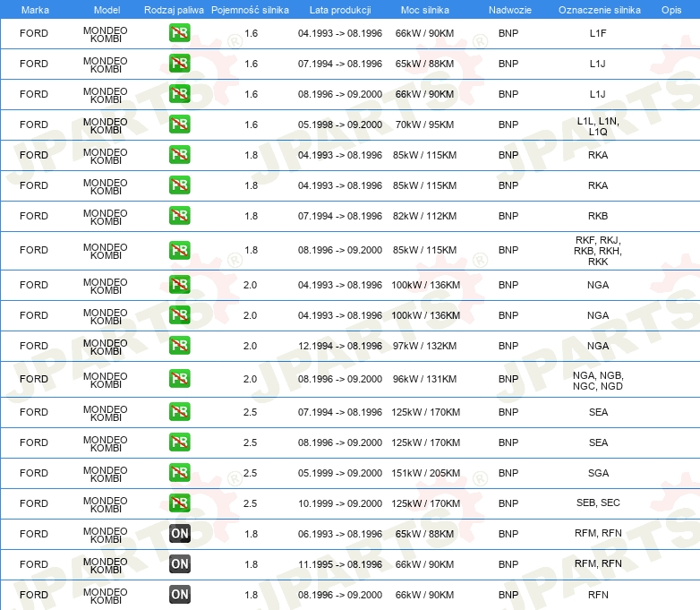This screenshot has height=610, width=700.
Task: Click the ON diesel icon in the RFN-only row
Action: pos(179,595)
